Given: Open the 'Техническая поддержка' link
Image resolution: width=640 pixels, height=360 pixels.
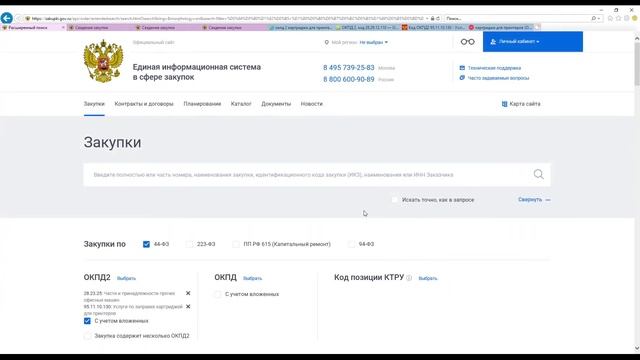Looking at the screenshot, I should click(x=494, y=68).
